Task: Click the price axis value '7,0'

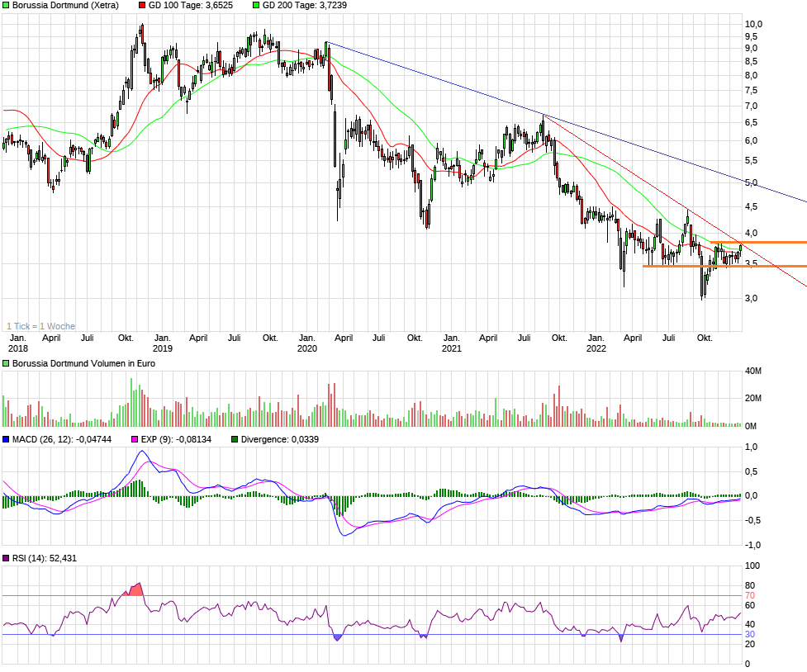Action: tap(752, 106)
